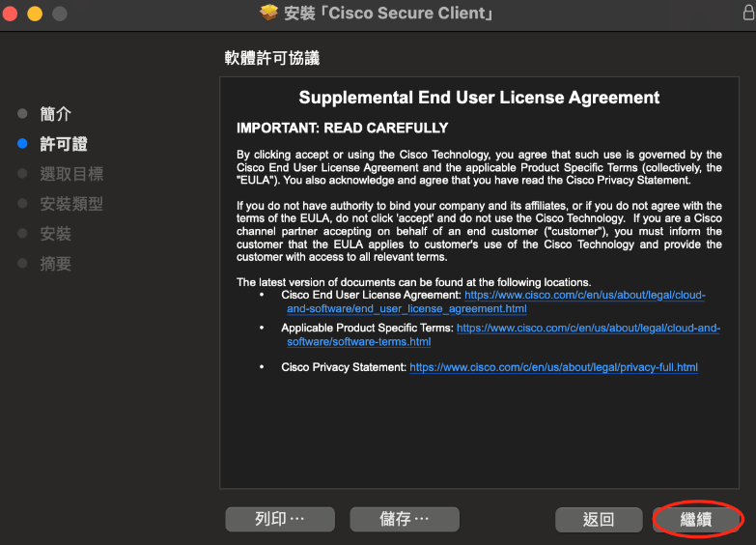The image size is (756, 545).
Task: Click the 返回 (Go Back) button
Action: [599, 520]
